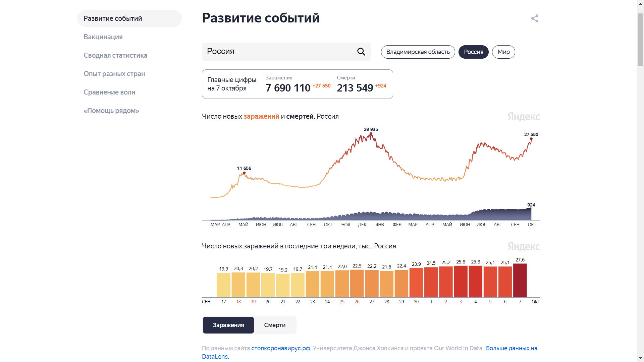Click the September 28 bar labeled 21,6
Viewport: 644px width, 362px height.
coord(386,284)
